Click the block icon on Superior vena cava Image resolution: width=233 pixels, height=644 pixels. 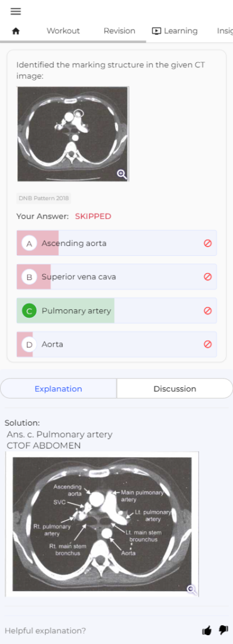click(208, 277)
